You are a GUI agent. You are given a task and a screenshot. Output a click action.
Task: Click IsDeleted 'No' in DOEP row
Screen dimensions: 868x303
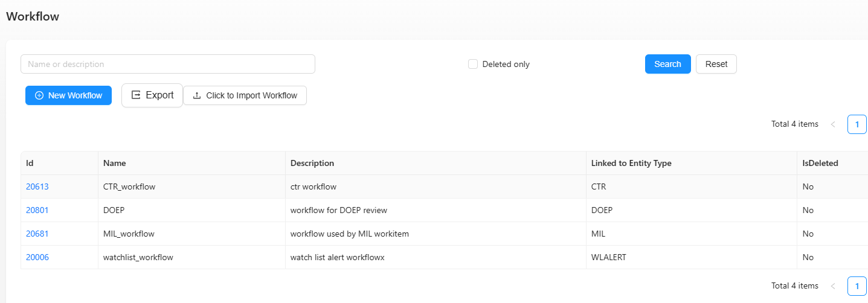point(808,210)
